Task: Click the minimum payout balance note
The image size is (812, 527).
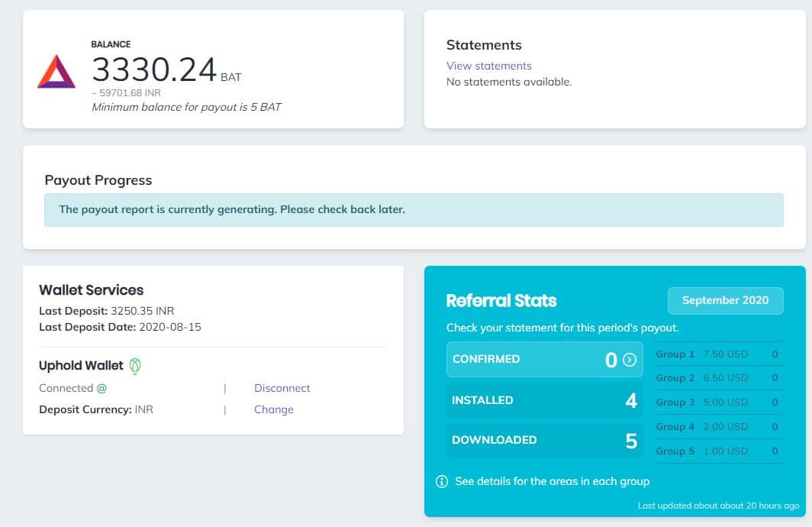Action: coord(186,107)
